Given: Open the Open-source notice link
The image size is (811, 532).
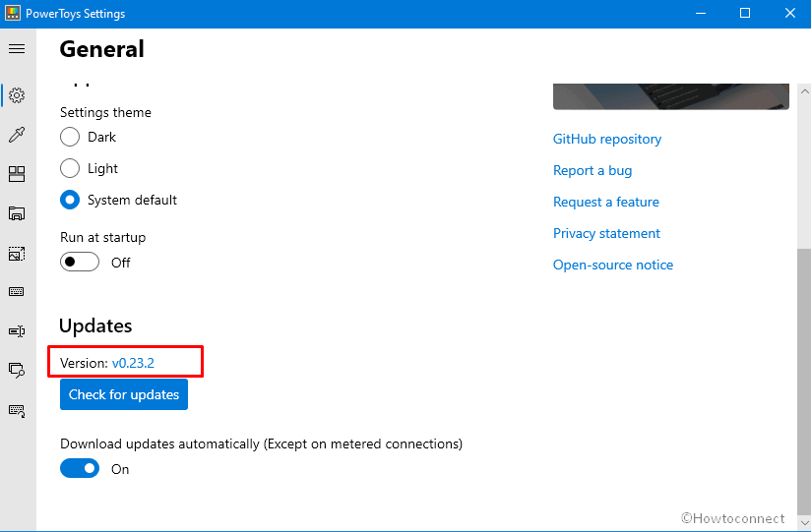Looking at the screenshot, I should (x=613, y=266).
